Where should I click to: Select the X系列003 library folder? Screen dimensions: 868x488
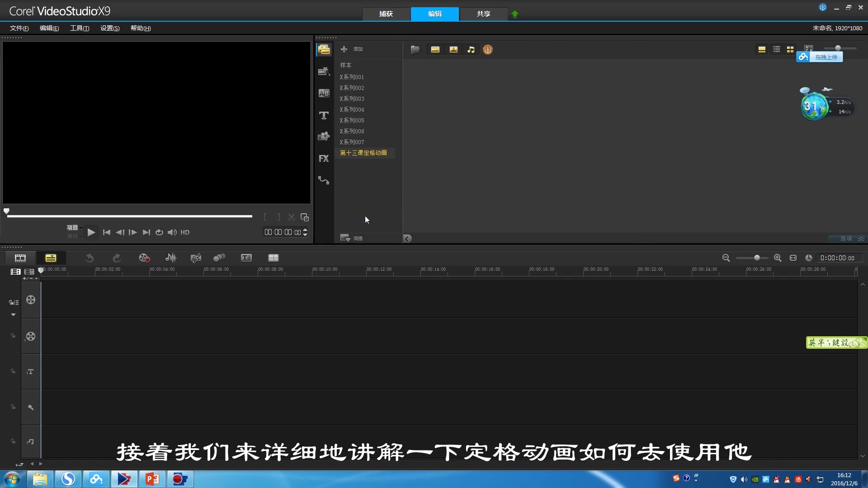pyautogui.click(x=352, y=99)
